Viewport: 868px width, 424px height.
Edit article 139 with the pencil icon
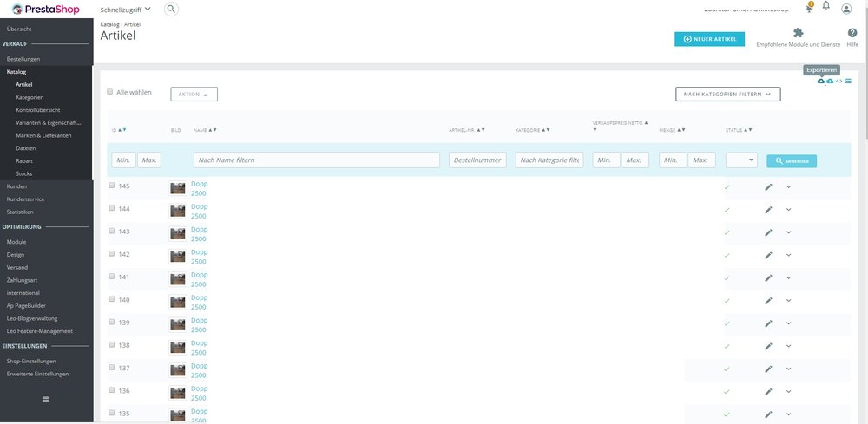coord(768,323)
